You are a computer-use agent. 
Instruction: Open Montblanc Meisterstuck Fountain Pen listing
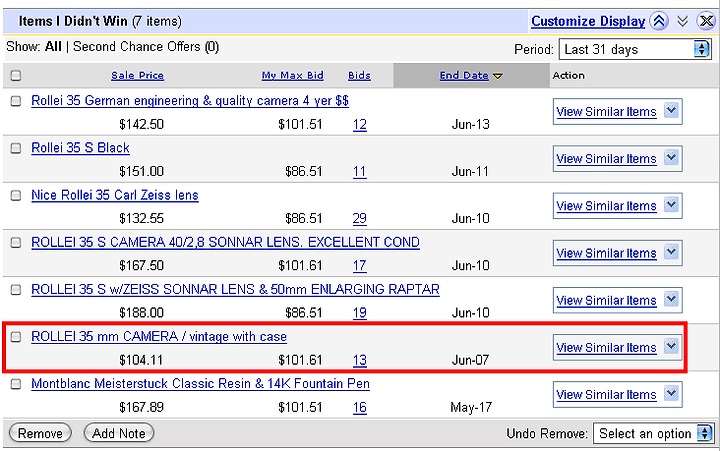tap(200, 383)
